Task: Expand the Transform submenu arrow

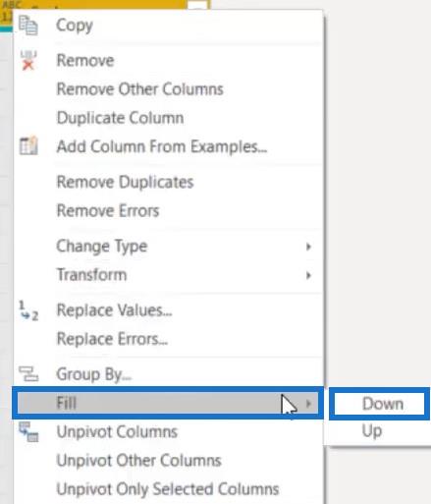Action: click(308, 275)
